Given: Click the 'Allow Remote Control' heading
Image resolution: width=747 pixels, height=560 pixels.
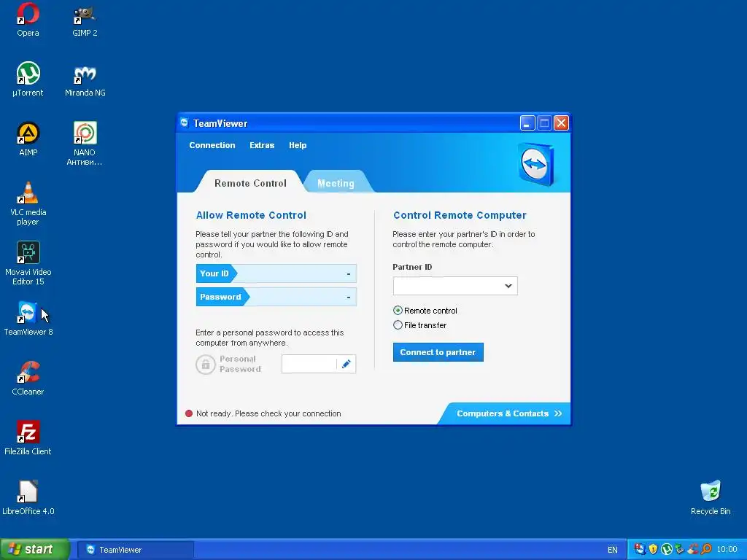Looking at the screenshot, I should point(251,215).
